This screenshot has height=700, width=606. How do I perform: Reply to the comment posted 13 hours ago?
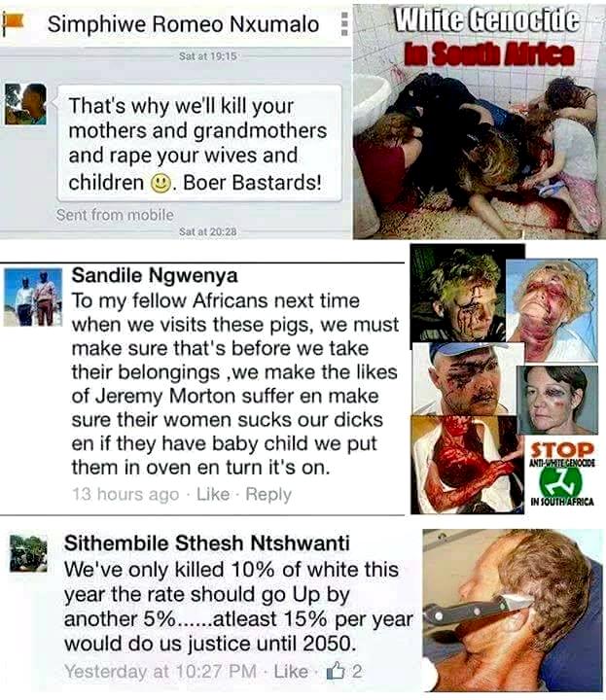pos(268,494)
